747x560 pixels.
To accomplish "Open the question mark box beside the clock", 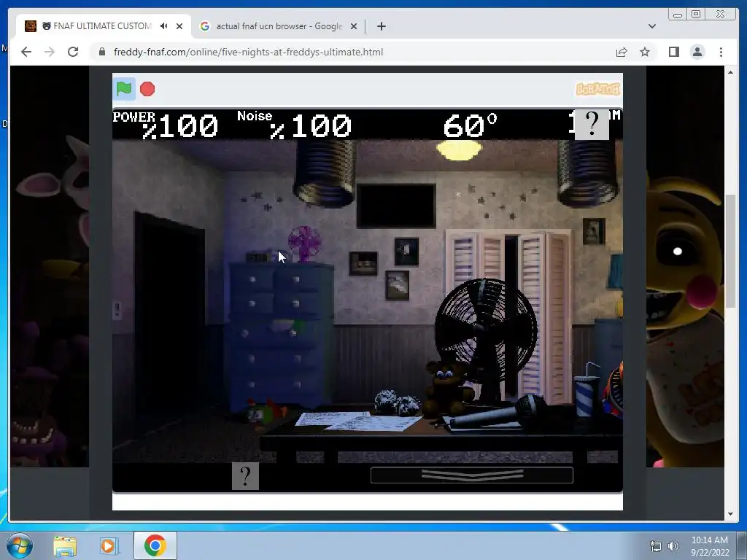I will (x=592, y=124).
